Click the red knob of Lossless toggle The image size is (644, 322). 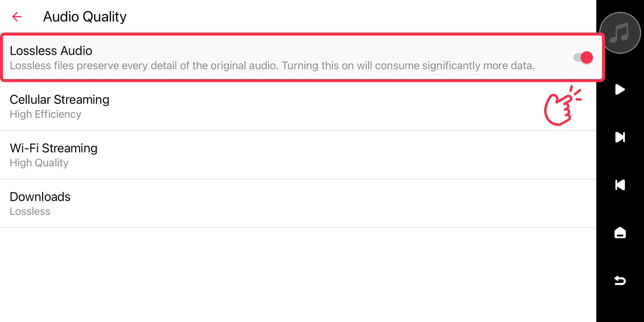pos(587,58)
